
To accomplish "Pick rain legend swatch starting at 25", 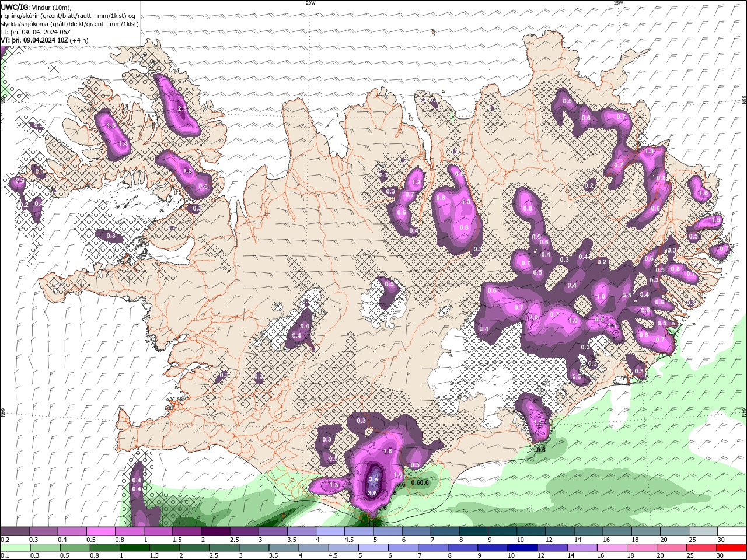I will click(x=701, y=548).
